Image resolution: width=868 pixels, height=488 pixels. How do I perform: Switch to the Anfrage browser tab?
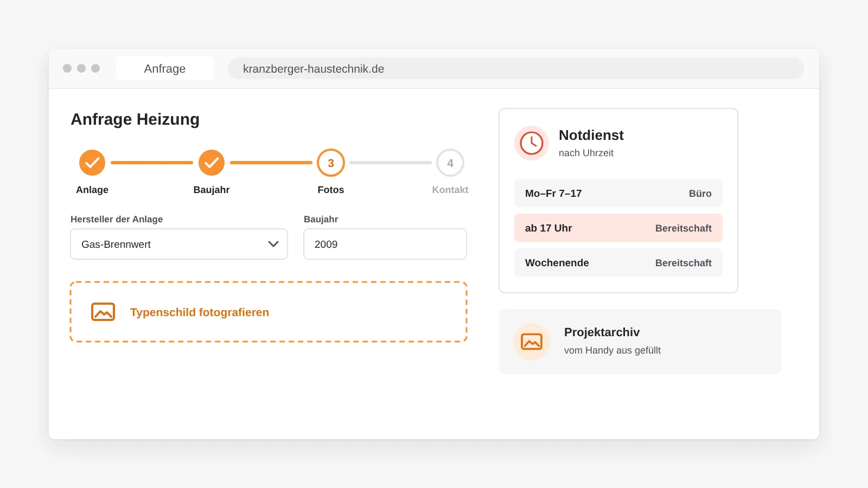click(165, 69)
